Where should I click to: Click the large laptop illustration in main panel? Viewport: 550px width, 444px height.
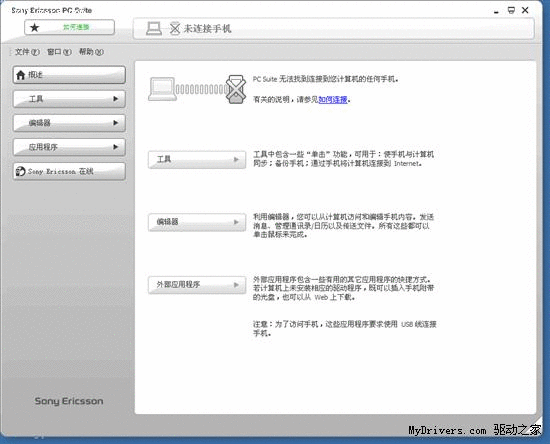(x=162, y=89)
